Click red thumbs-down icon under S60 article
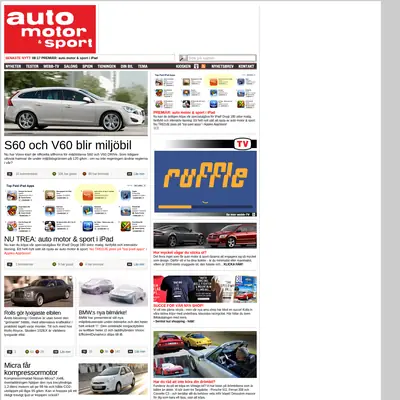400x400 pixels. click(x=84, y=174)
